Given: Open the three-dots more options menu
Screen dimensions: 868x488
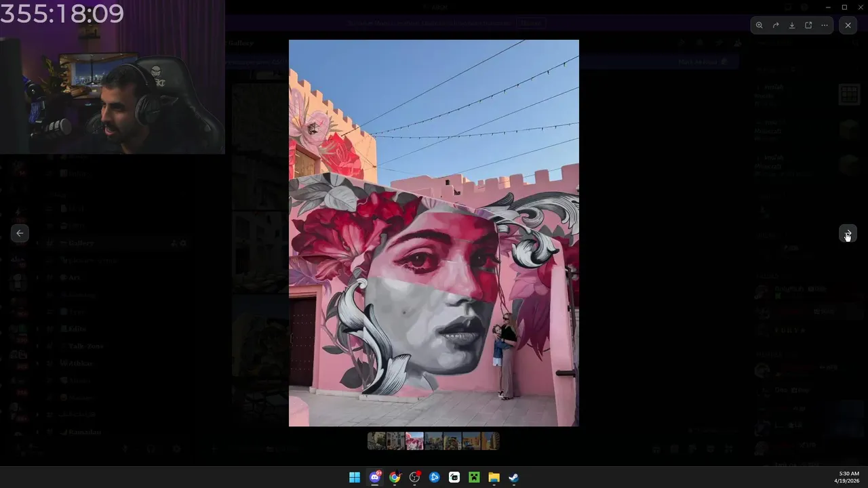Looking at the screenshot, I should 825,25.
